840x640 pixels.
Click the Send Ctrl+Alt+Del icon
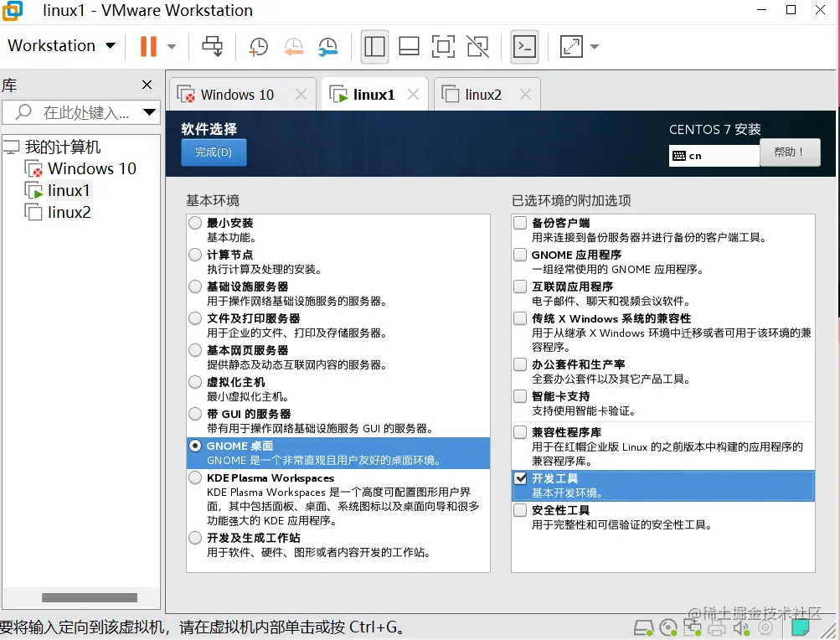click(x=213, y=46)
